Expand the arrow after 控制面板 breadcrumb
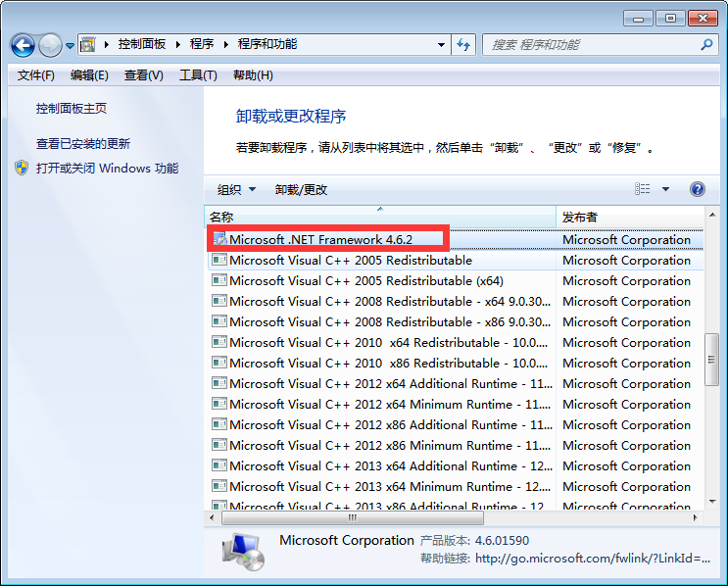728x586 pixels. tap(177, 44)
